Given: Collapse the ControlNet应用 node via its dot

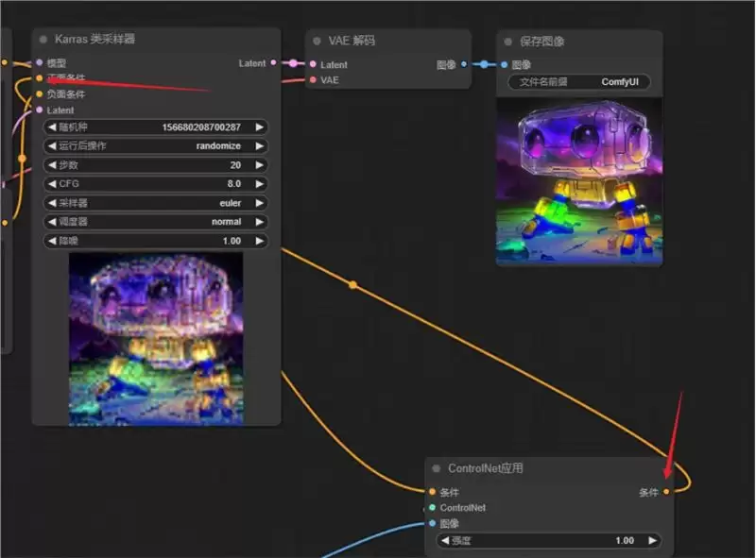Looking at the screenshot, I should 437,468.
